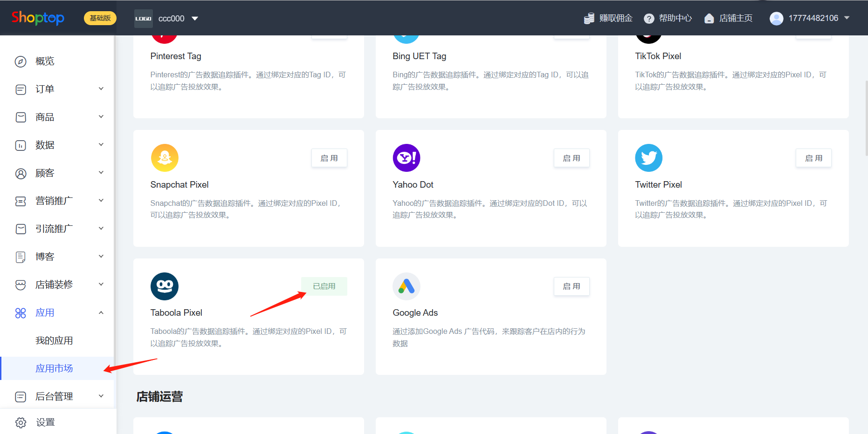Click the 赚取佣金 link
The image size is (868, 434).
pos(608,18)
